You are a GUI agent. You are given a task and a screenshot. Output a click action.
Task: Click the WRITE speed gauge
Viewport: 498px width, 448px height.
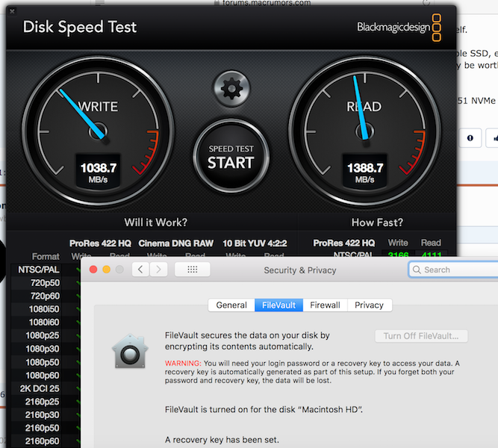point(98,131)
